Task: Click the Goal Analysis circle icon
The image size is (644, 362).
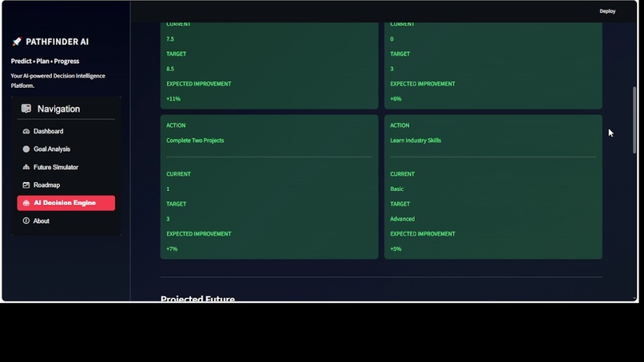Action: (26, 149)
